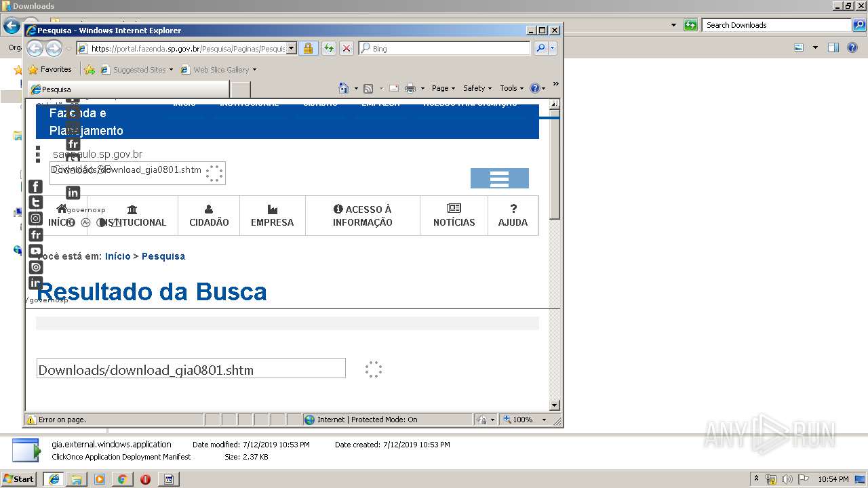Click the IE forward navigation arrow

(x=54, y=48)
